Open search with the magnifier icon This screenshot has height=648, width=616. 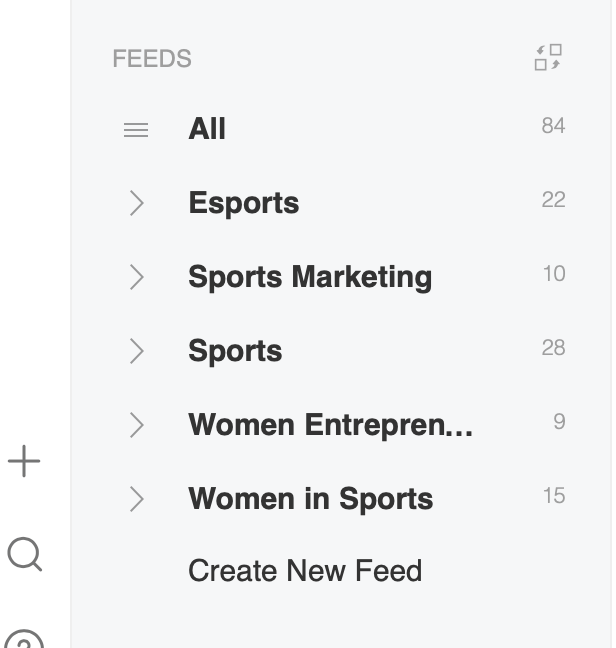pos(24,553)
